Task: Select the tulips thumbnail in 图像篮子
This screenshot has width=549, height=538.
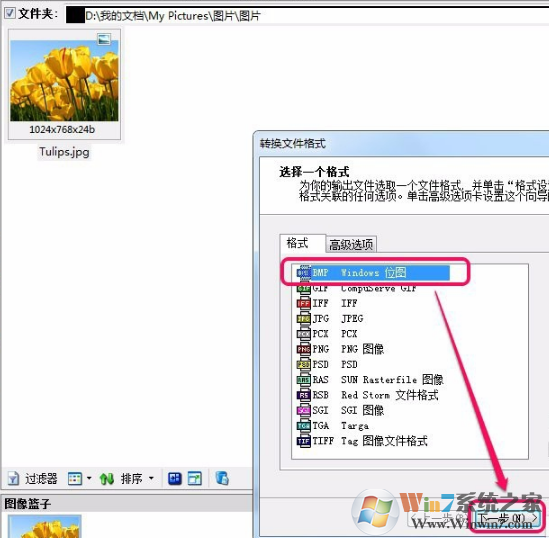Action: pos(45,526)
